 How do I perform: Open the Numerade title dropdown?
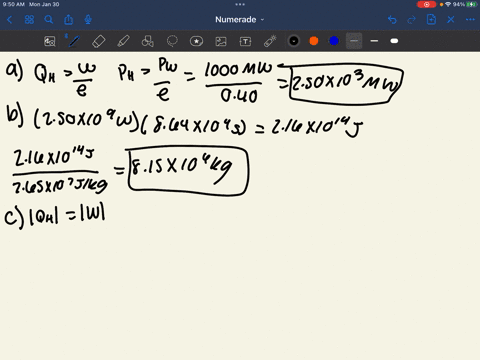click(240, 20)
